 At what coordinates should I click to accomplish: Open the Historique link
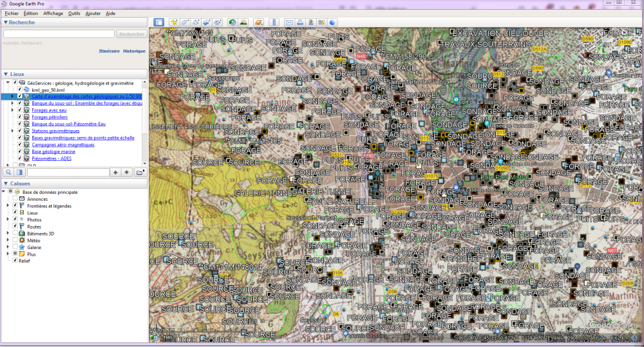pos(134,51)
